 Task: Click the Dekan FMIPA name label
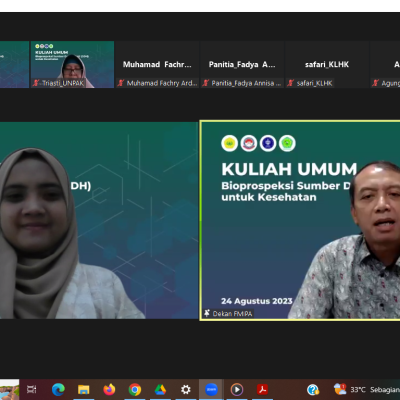point(232,314)
